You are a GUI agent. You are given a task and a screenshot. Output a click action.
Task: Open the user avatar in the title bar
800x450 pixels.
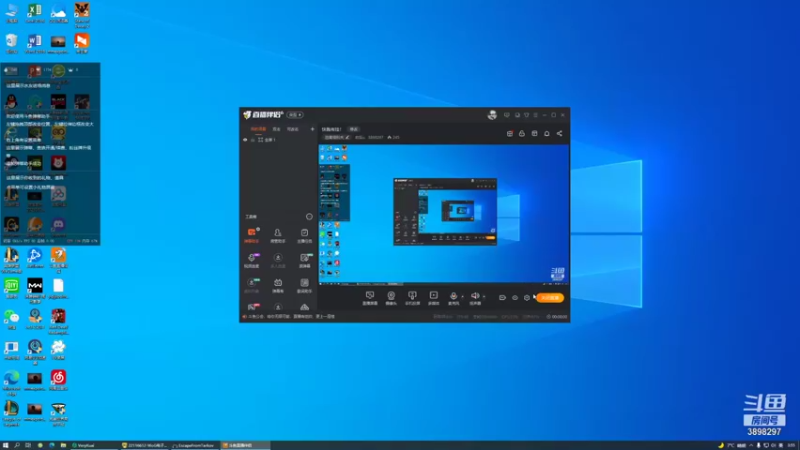click(x=492, y=115)
